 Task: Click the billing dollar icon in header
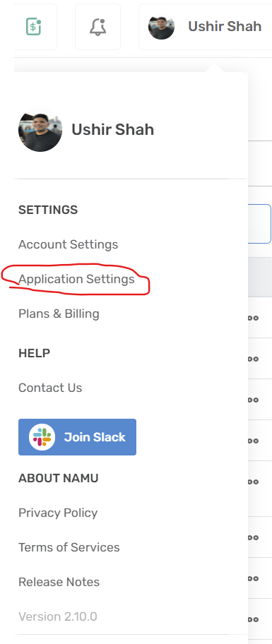[x=34, y=27]
